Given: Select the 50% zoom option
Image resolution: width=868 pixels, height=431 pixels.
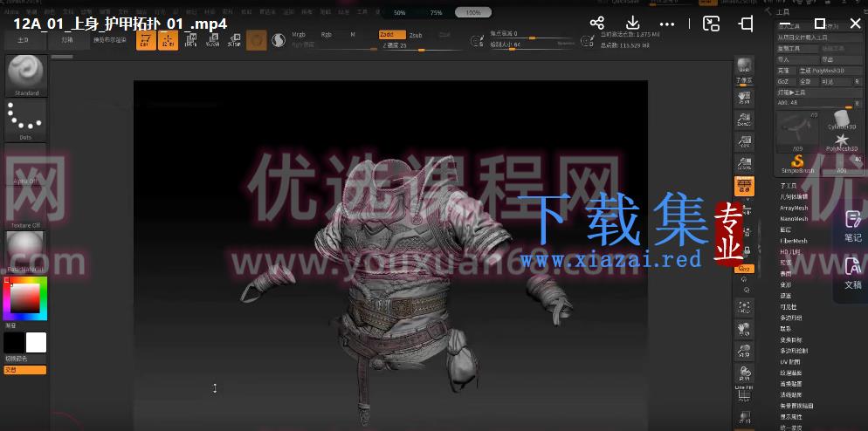Looking at the screenshot, I should (400, 13).
